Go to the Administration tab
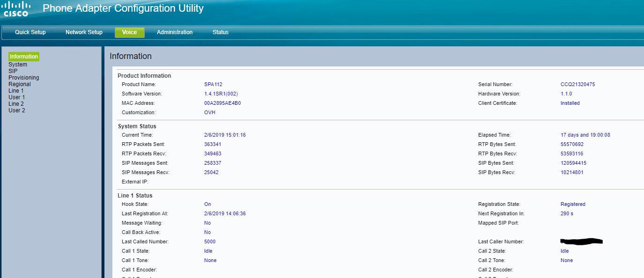Screen dimensions: 644x278 click(x=175, y=32)
